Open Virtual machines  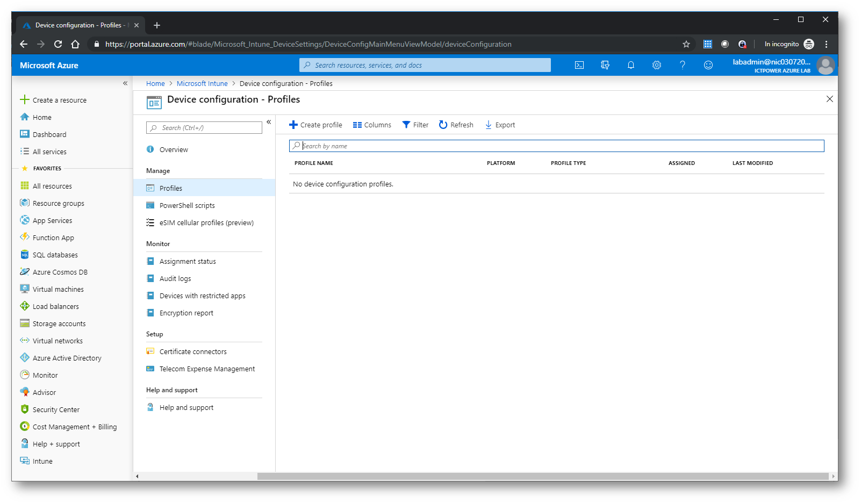click(58, 289)
